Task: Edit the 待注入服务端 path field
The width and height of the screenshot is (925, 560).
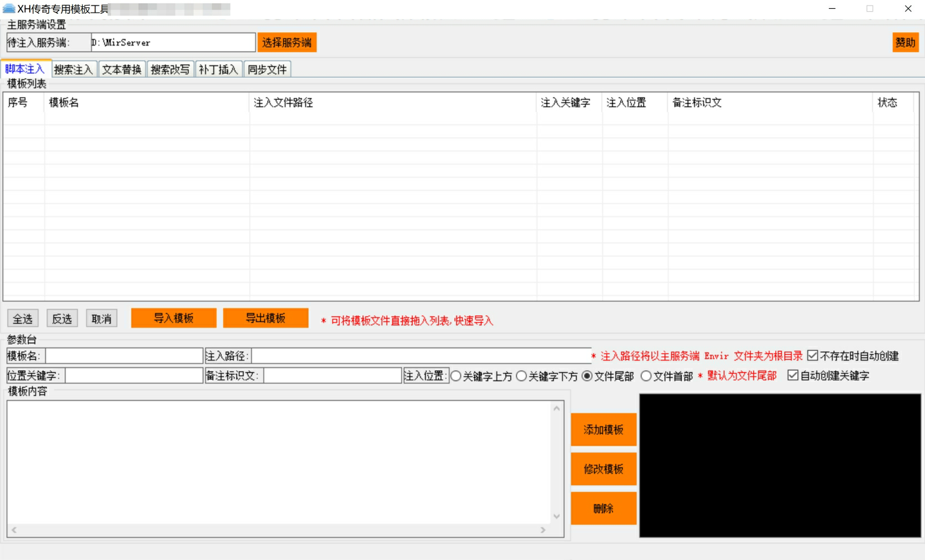Action: [173, 42]
